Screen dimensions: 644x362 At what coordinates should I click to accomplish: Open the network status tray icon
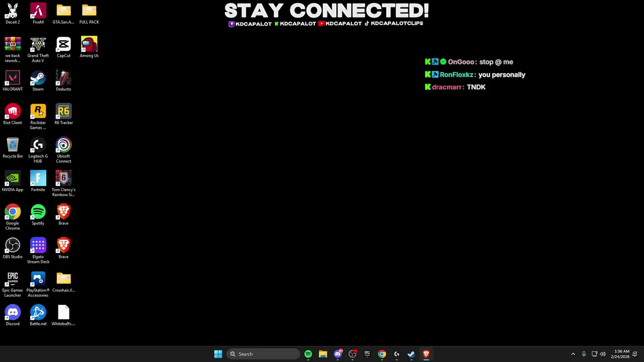click(594, 354)
